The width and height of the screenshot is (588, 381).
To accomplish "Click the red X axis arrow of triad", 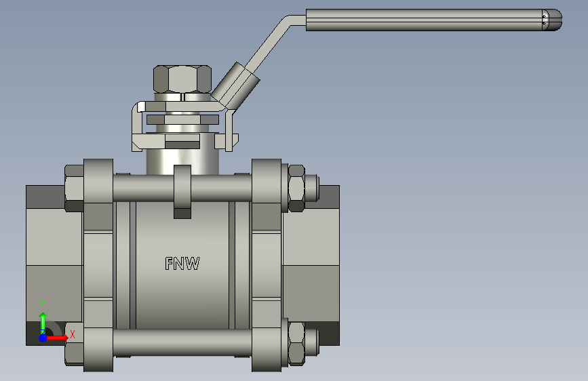I will tap(56, 338).
